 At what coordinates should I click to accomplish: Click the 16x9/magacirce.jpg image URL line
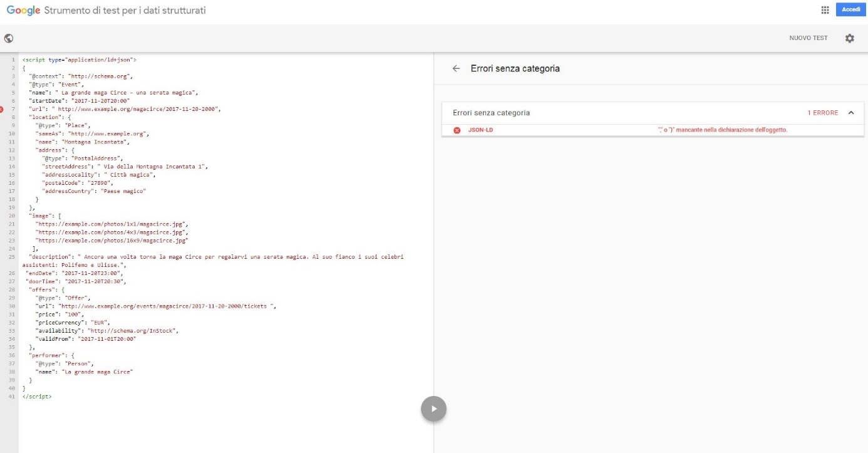(x=112, y=240)
